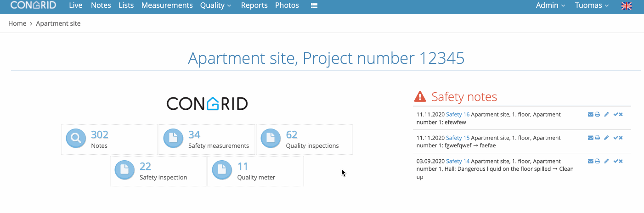Open the Tuomas user dropdown

pyautogui.click(x=592, y=6)
